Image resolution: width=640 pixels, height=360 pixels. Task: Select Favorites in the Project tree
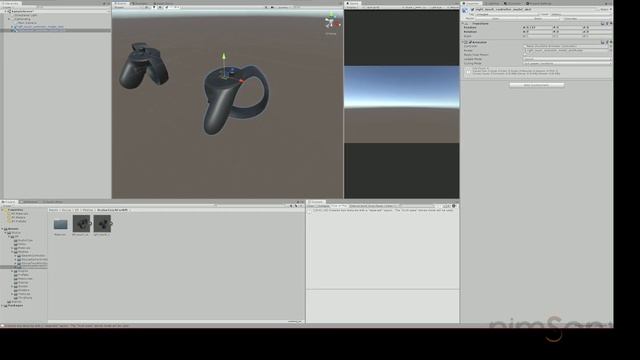pyautogui.click(x=16, y=210)
